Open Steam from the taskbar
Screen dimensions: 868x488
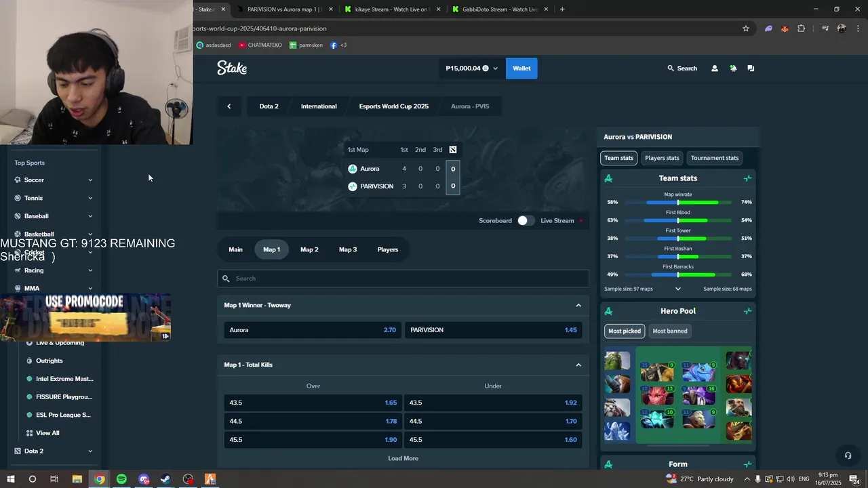pos(165,479)
